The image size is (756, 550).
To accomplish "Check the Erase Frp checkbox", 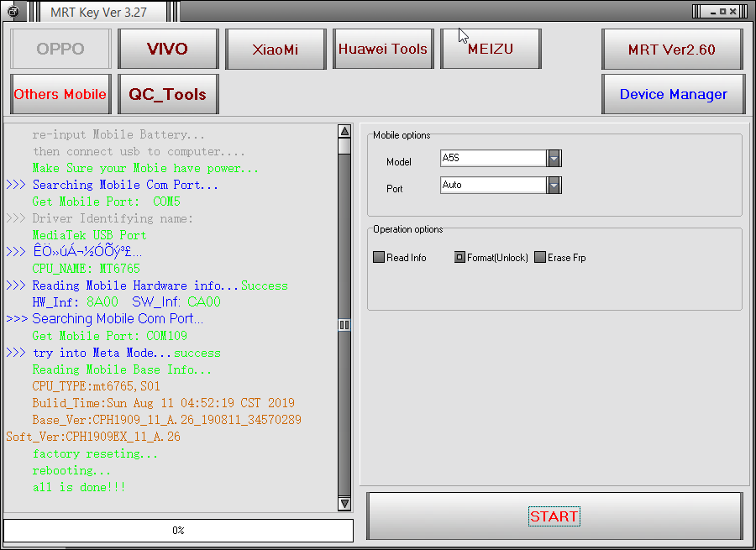I will pyautogui.click(x=540, y=258).
